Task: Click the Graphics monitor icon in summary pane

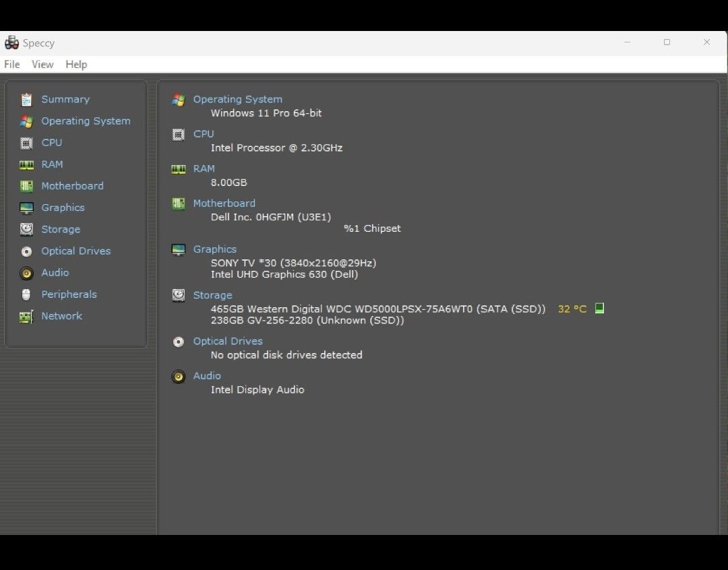Action: click(x=178, y=250)
